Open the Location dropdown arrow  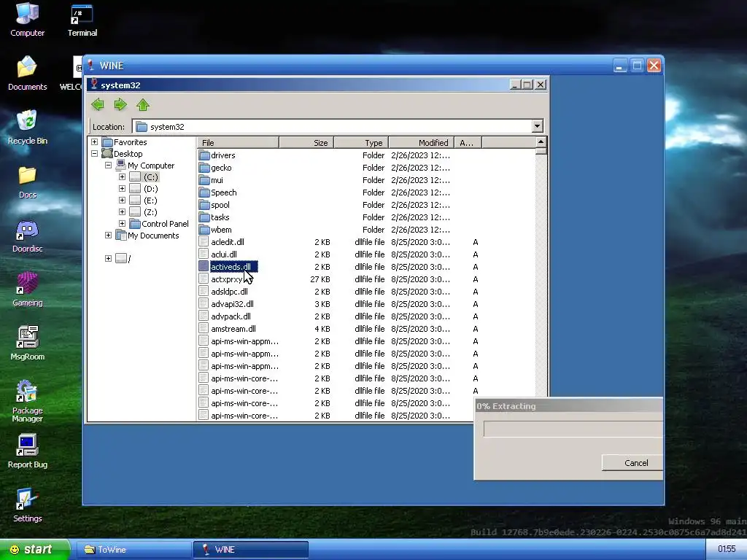pos(537,126)
